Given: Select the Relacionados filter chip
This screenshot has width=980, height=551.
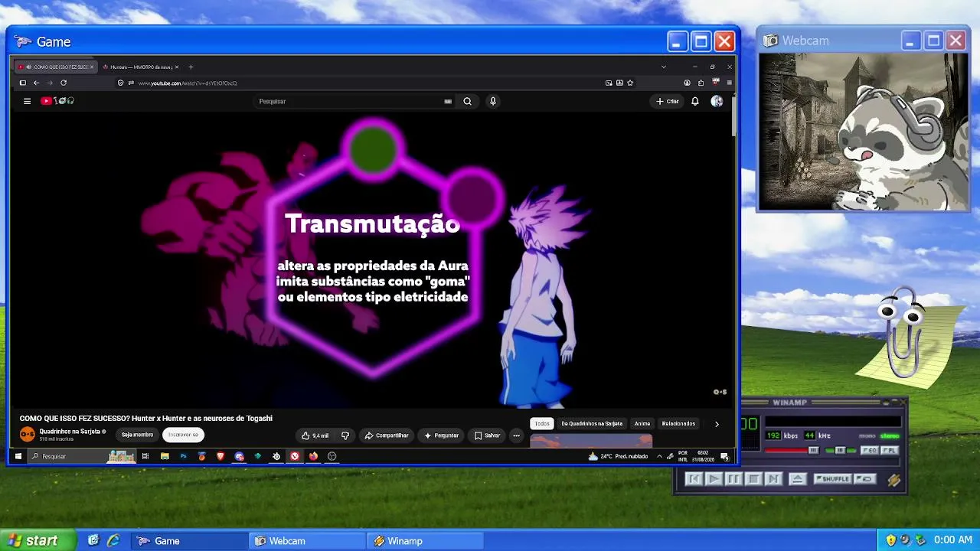Looking at the screenshot, I should (x=678, y=424).
